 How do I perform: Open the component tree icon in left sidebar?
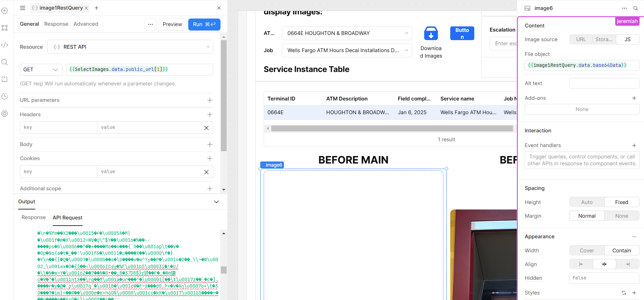5,28
